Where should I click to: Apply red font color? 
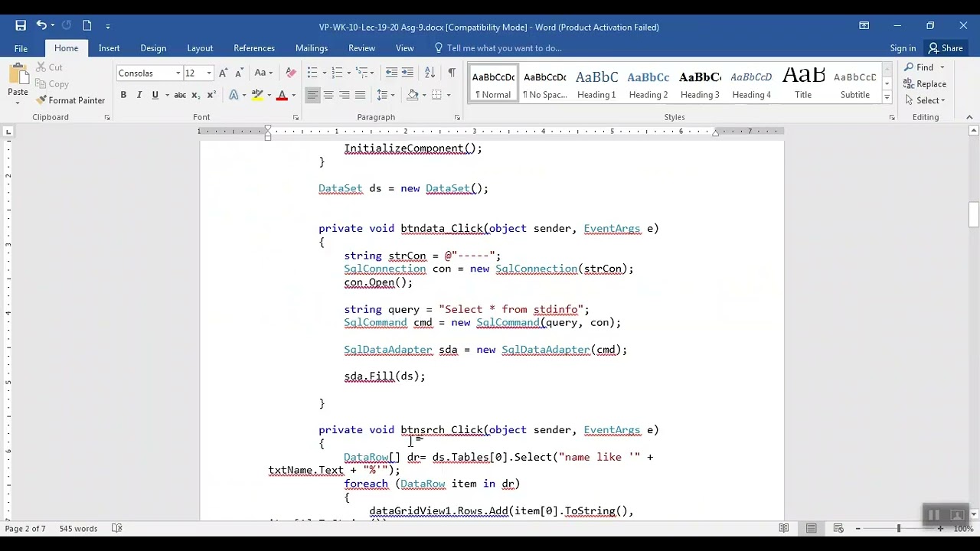tap(282, 95)
